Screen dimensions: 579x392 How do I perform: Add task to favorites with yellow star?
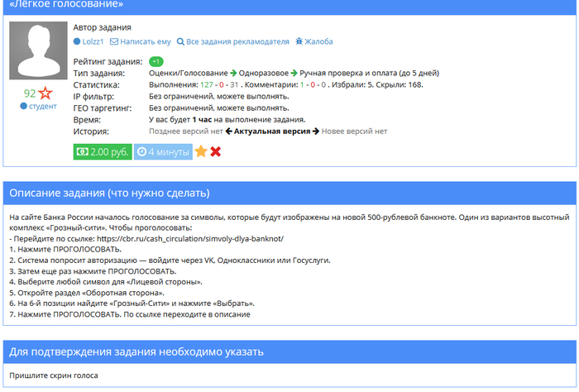201,151
